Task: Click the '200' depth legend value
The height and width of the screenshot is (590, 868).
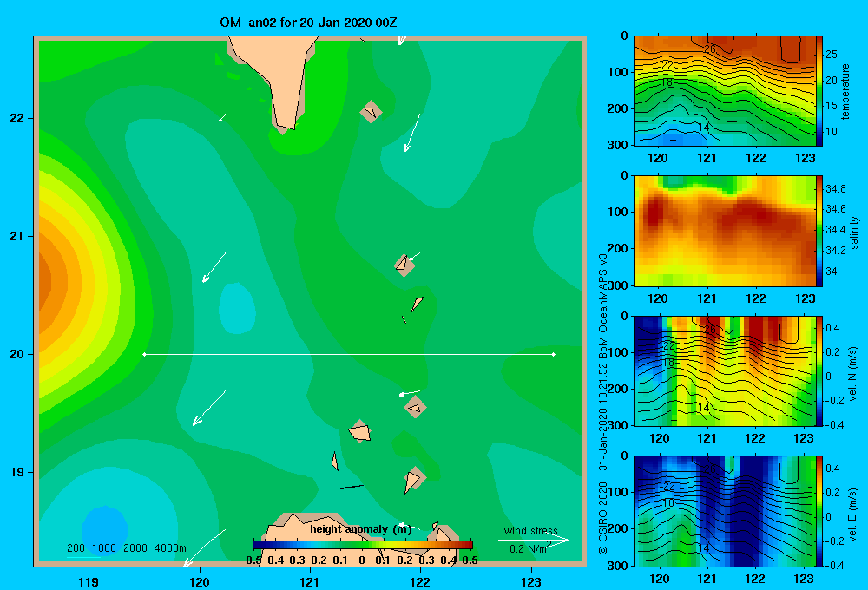Action: pos(76,548)
